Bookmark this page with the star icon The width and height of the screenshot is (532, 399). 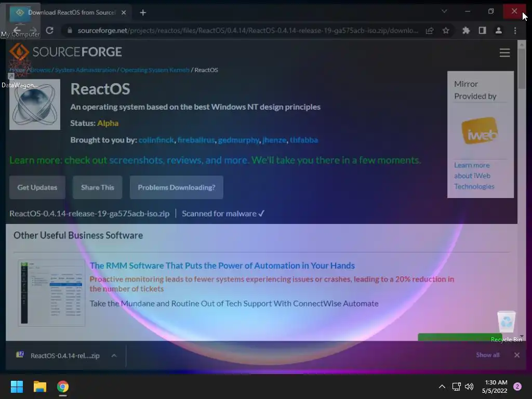446,31
